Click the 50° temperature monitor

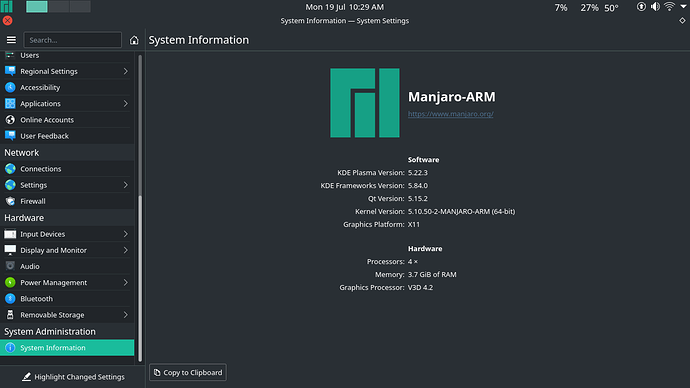pos(611,8)
